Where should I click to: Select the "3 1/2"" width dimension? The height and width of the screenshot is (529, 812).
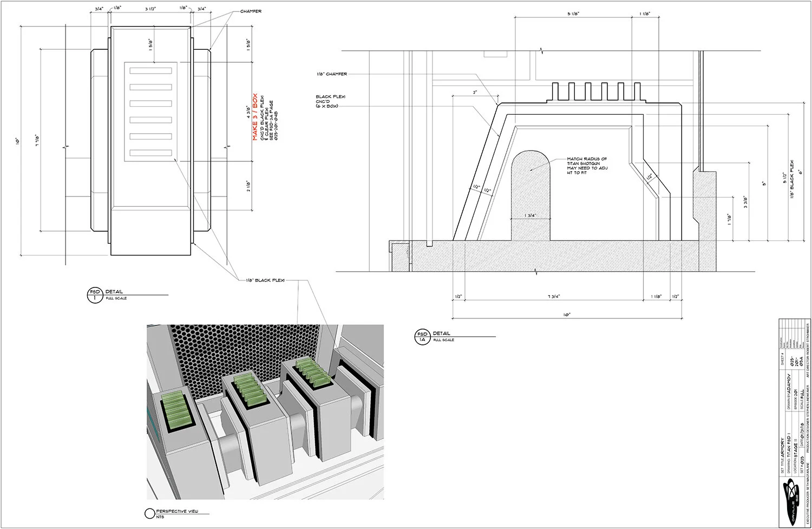point(151,9)
